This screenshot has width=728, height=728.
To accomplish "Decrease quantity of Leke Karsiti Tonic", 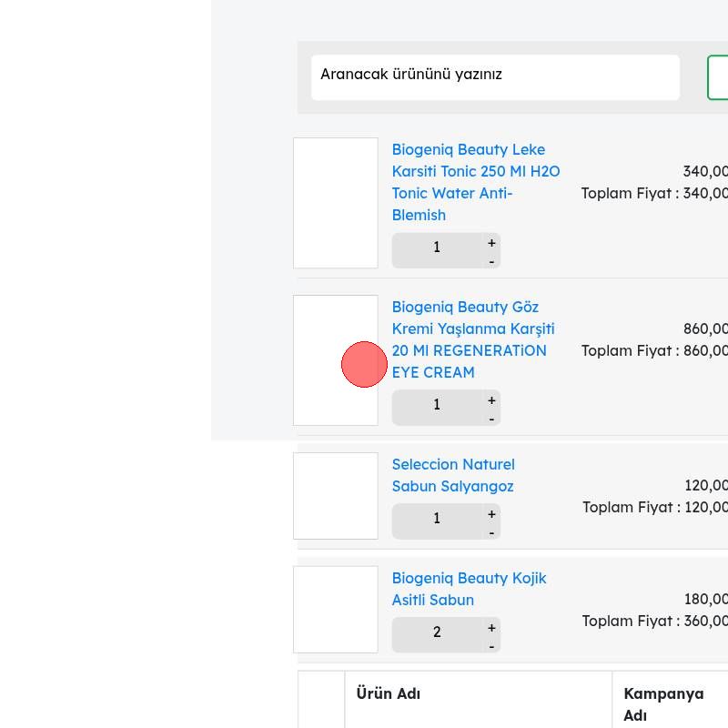I will [491, 261].
